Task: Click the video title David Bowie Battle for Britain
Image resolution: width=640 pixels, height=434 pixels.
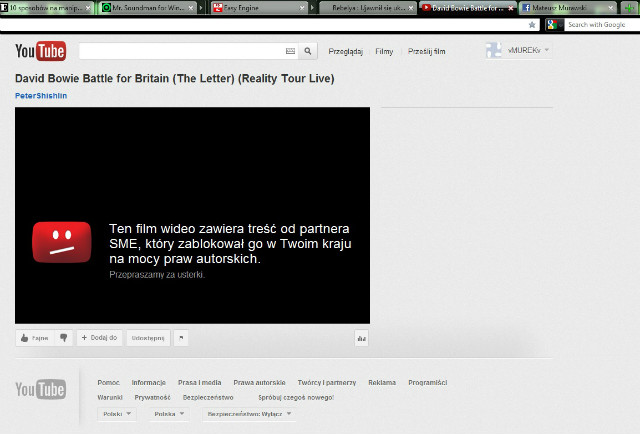Action: click(x=175, y=78)
